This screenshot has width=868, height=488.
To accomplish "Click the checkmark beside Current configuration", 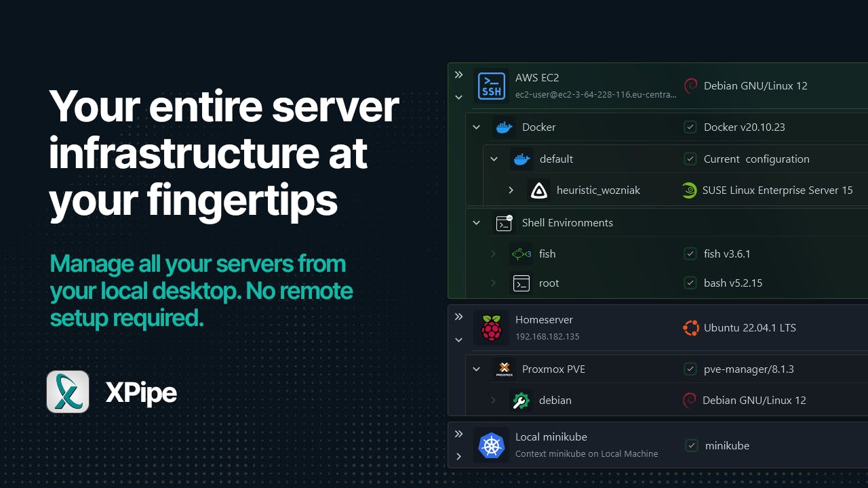I will 690,159.
